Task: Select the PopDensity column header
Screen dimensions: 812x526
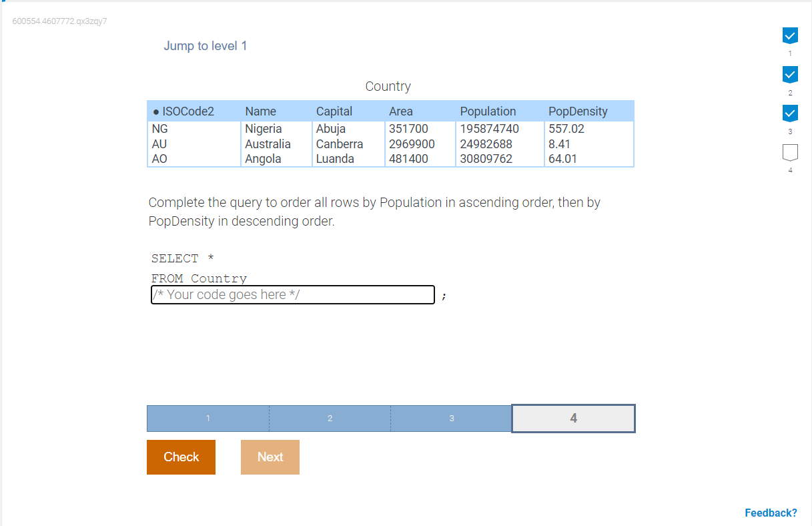Action: pyautogui.click(x=578, y=111)
